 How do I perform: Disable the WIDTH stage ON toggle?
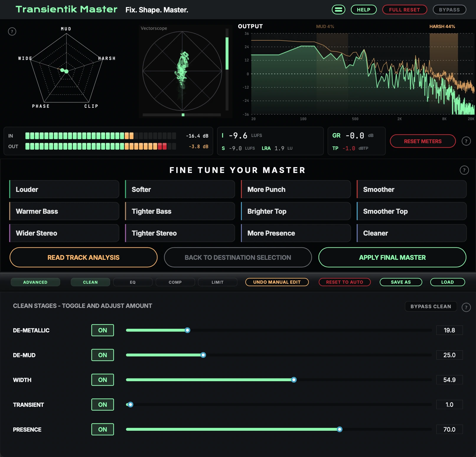(102, 380)
